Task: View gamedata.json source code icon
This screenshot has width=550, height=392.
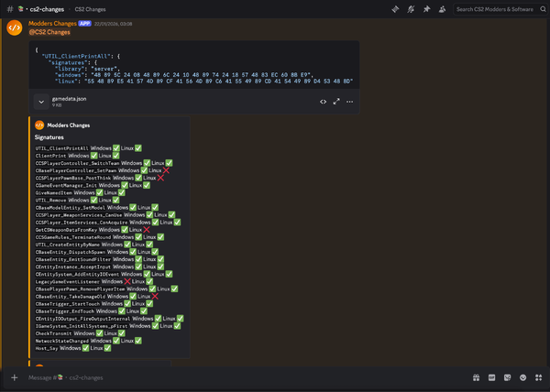Action: 323,102
